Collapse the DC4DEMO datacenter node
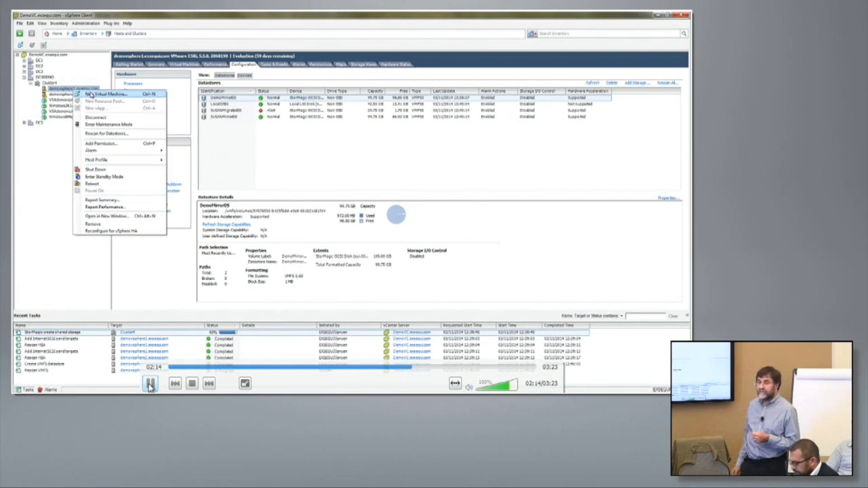The width and height of the screenshot is (868, 488). [24, 77]
